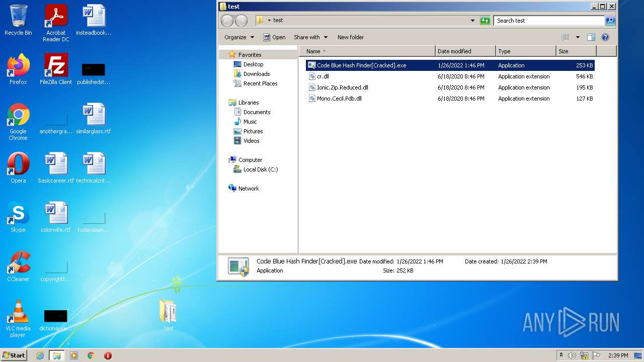The height and width of the screenshot is (362, 644).
Task: Open the Organize dropdown menu
Action: pyautogui.click(x=239, y=37)
